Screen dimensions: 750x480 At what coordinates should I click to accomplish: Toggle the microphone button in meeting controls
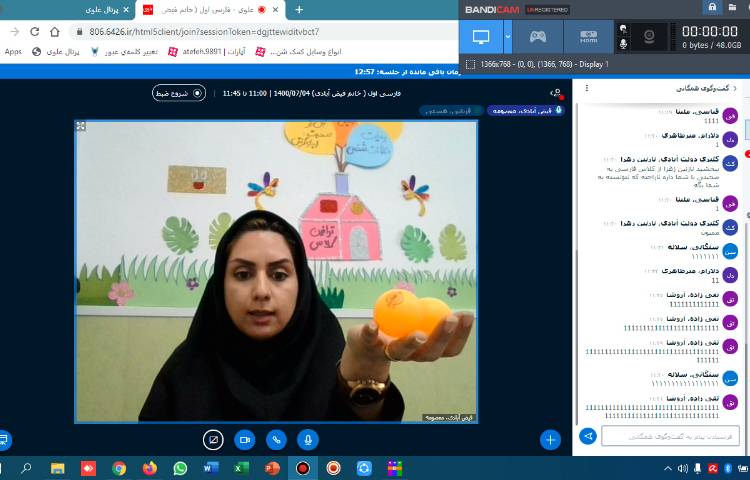click(308, 439)
